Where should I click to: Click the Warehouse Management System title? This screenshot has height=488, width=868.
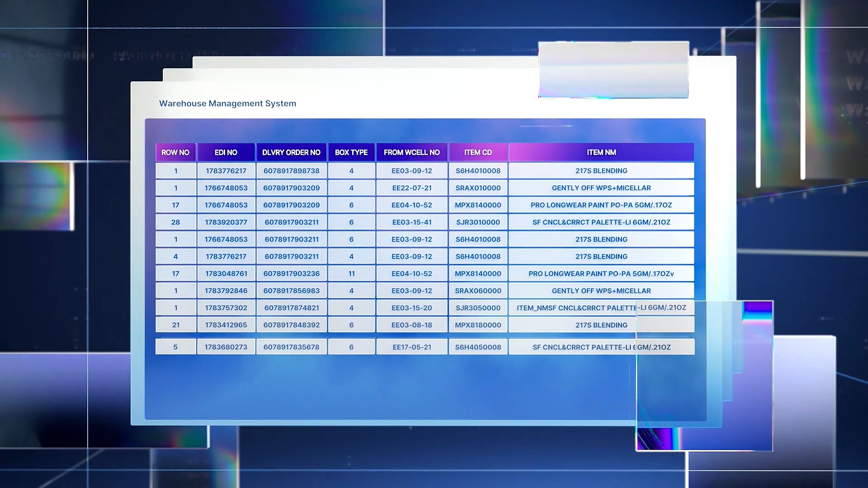click(x=227, y=103)
